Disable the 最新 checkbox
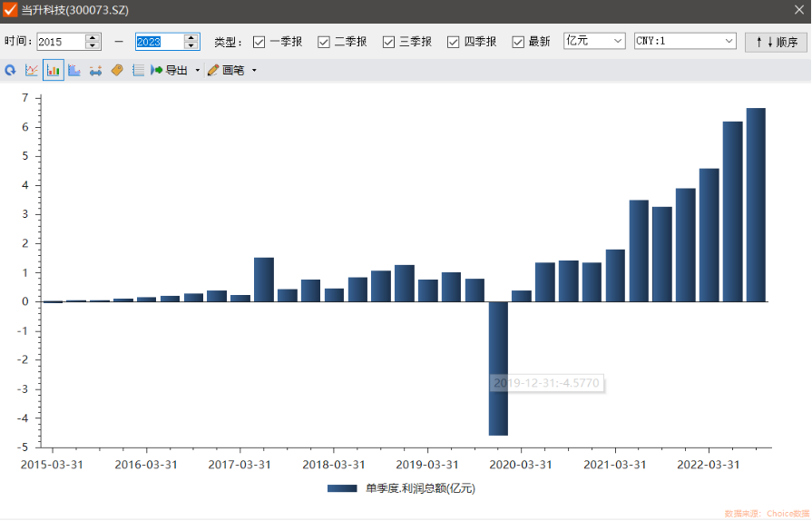Screen dimensions: 812x521 519,42
